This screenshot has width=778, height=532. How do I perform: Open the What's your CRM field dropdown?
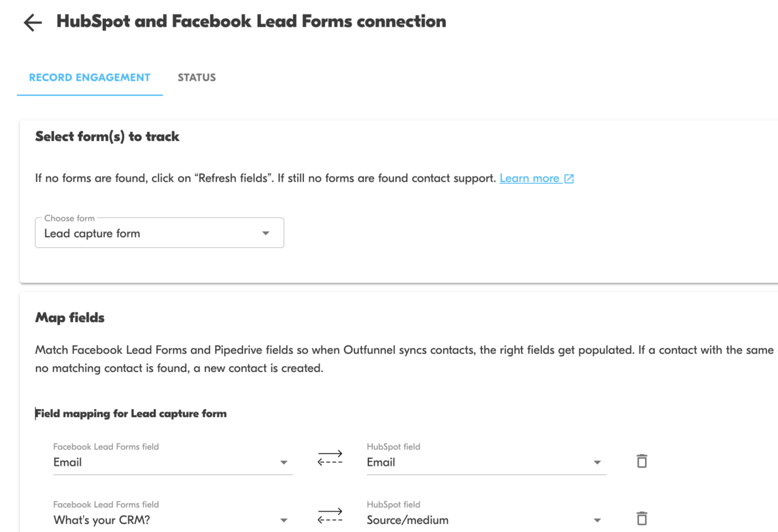tap(283, 520)
